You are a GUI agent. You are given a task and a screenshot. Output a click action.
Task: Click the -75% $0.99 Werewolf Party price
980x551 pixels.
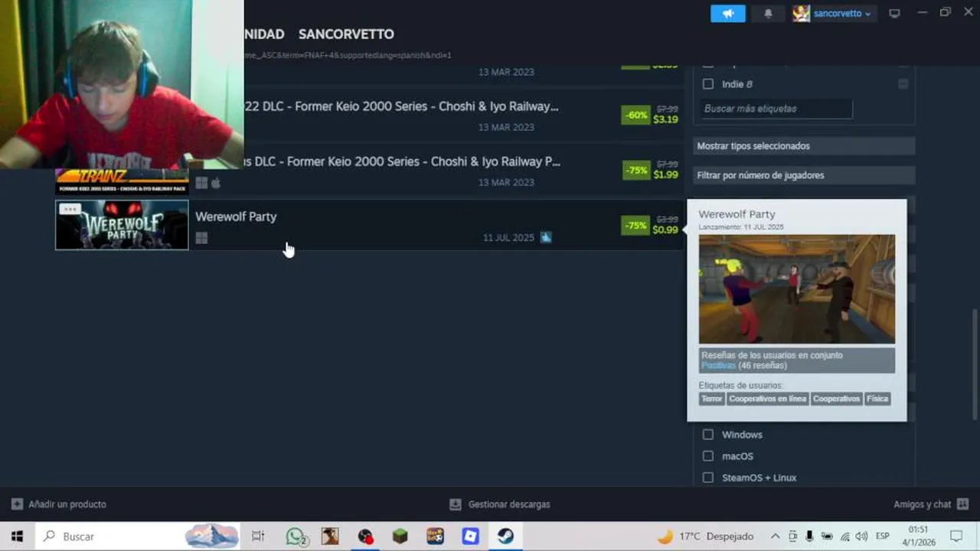[x=651, y=225]
